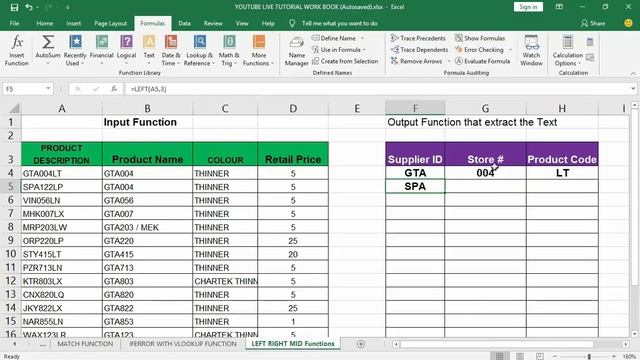This screenshot has width=640, height=360.
Task: Expand the formula bar
Action: click(x=633, y=89)
